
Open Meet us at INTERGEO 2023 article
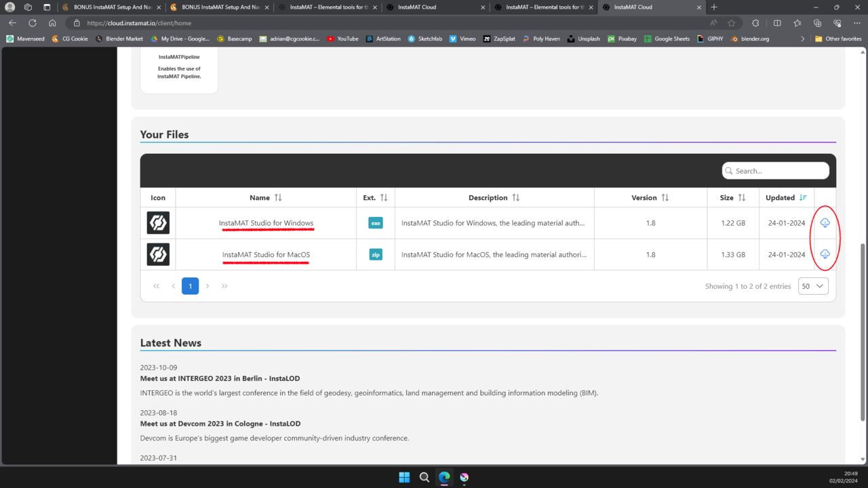(220, 378)
